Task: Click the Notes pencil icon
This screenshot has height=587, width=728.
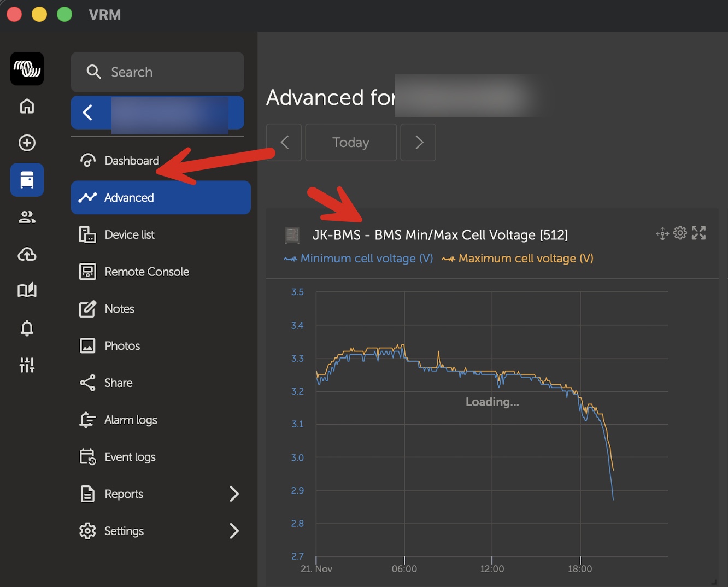Action: click(87, 309)
